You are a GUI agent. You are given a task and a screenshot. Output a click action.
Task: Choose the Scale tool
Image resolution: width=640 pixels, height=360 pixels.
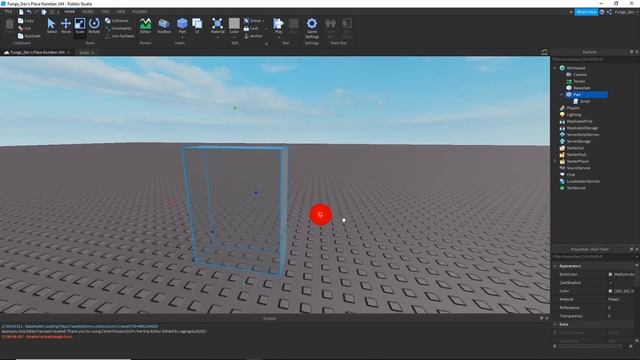click(x=80, y=26)
